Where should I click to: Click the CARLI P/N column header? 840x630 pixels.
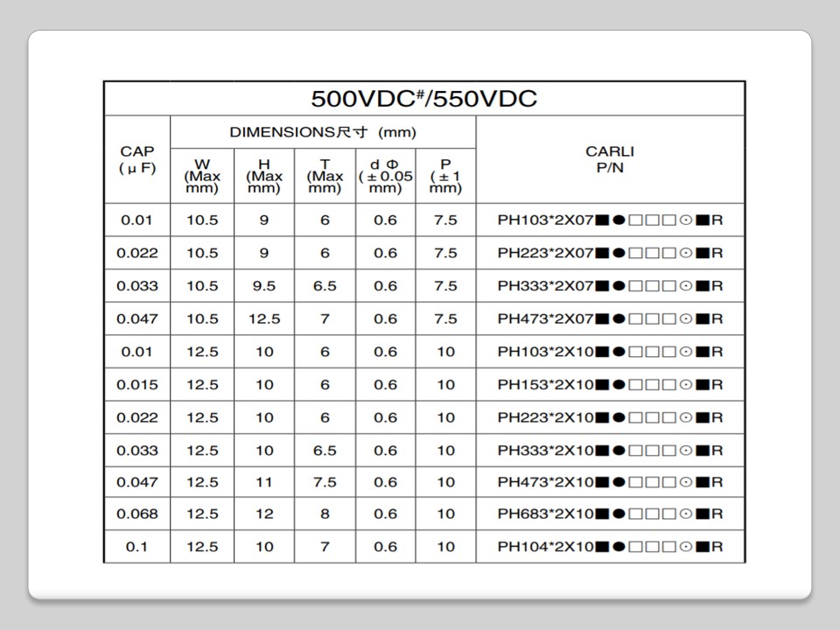(609, 159)
